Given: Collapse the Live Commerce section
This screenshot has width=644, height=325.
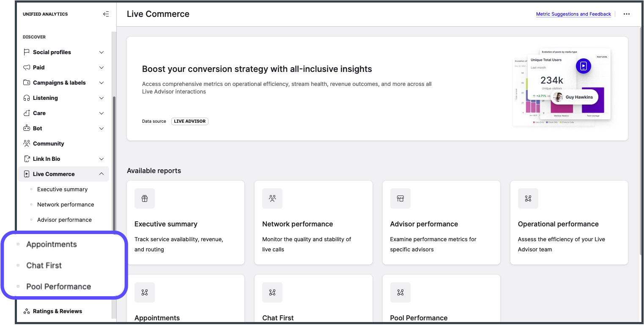Looking at the screenshot, I should point(101,174).
